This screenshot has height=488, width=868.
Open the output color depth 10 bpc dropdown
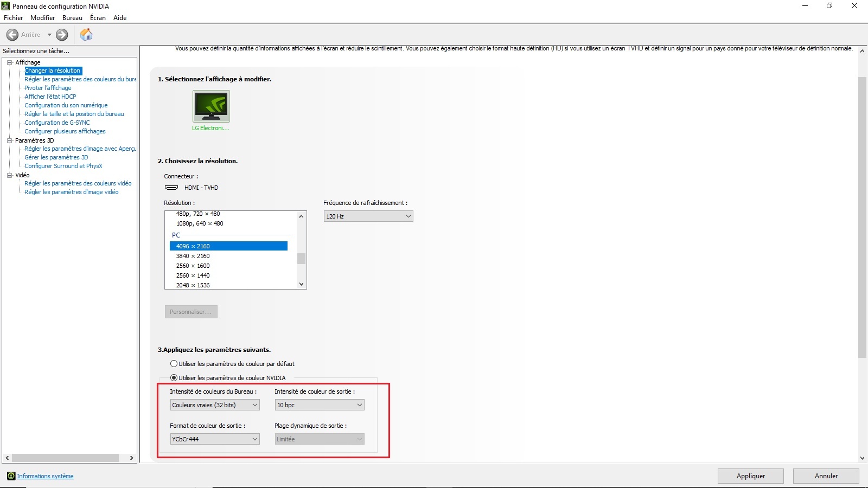[x=320, y=405]
